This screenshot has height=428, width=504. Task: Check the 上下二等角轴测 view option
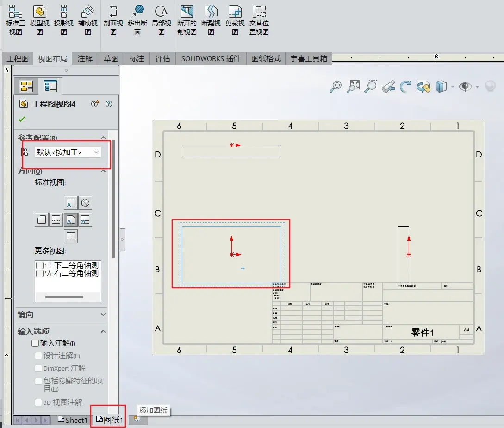pyautogui.click(x=40, y=265)
